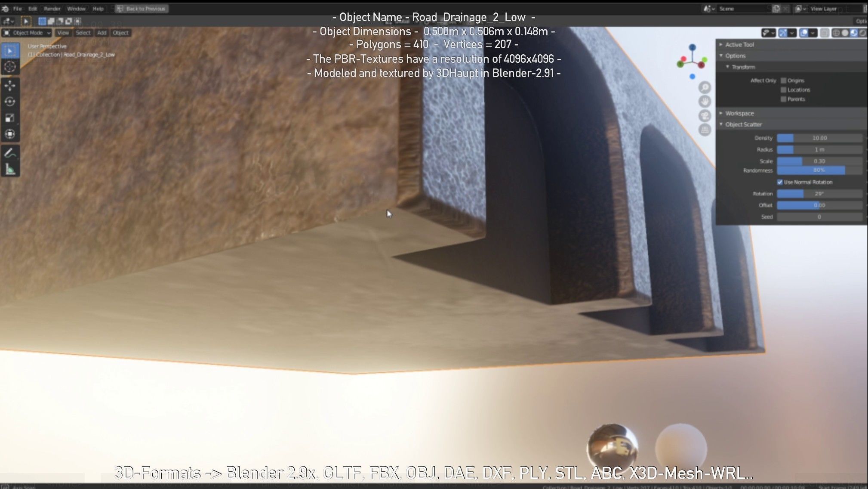
Task: Open the File menu
Action: click(18, 9)
